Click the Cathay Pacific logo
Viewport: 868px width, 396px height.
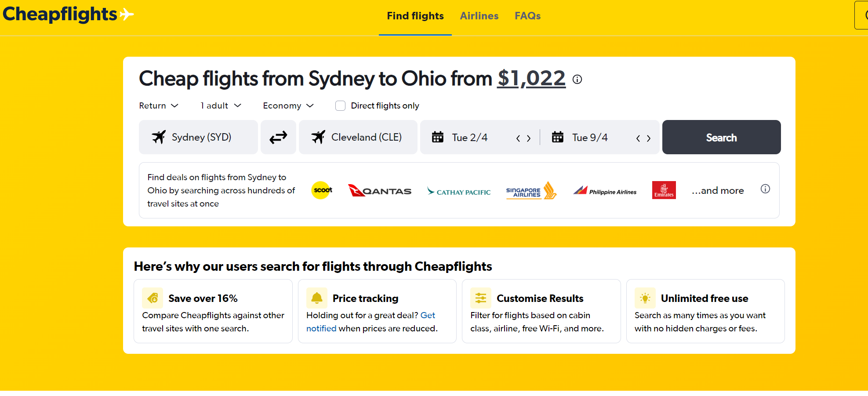tap(459, 192)
